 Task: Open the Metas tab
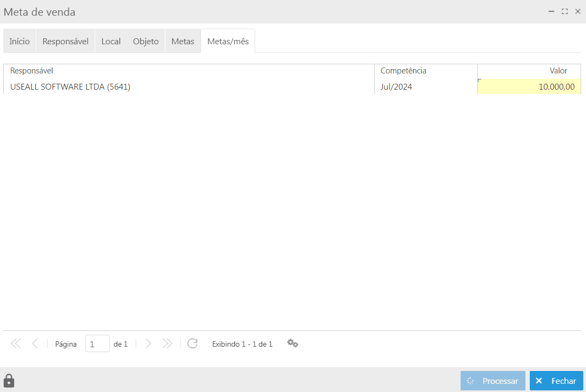pyautogui.click(x=183, y=41)
